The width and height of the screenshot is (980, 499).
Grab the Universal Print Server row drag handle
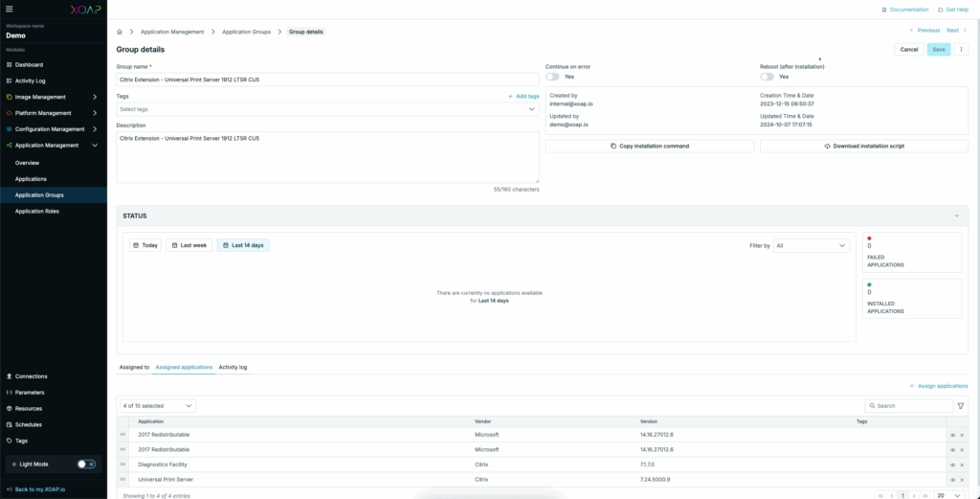122,480
